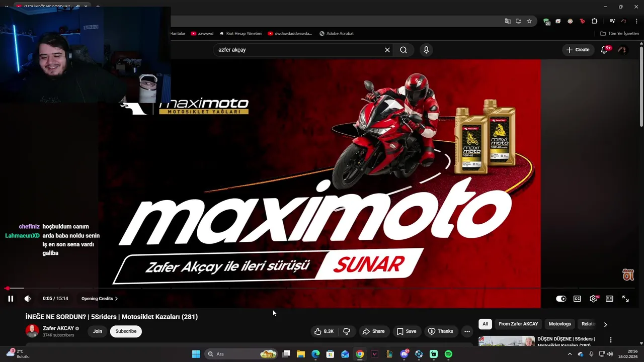Viewport: 644px width, 362px height.
Task: Open the Windows Start menu
Action: [x=196, y=354]
